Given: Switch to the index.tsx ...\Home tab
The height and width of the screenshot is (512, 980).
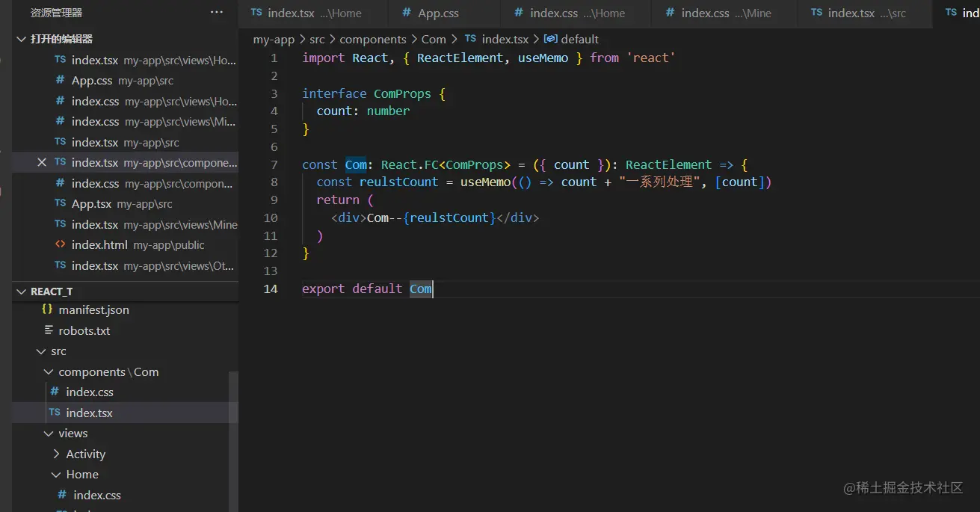Looking at the screenshot, I should click(313, 13).
